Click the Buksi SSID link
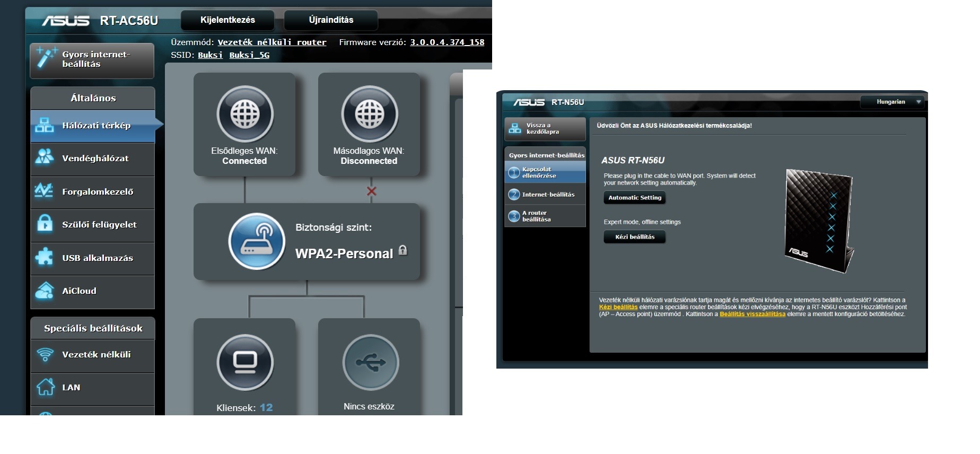980x454 pixels. 211,55
